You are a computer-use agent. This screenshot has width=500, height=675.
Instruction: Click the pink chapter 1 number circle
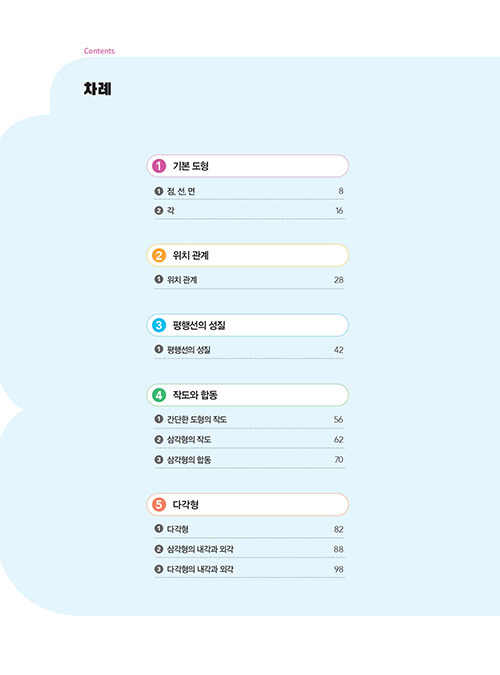point(159,166)
